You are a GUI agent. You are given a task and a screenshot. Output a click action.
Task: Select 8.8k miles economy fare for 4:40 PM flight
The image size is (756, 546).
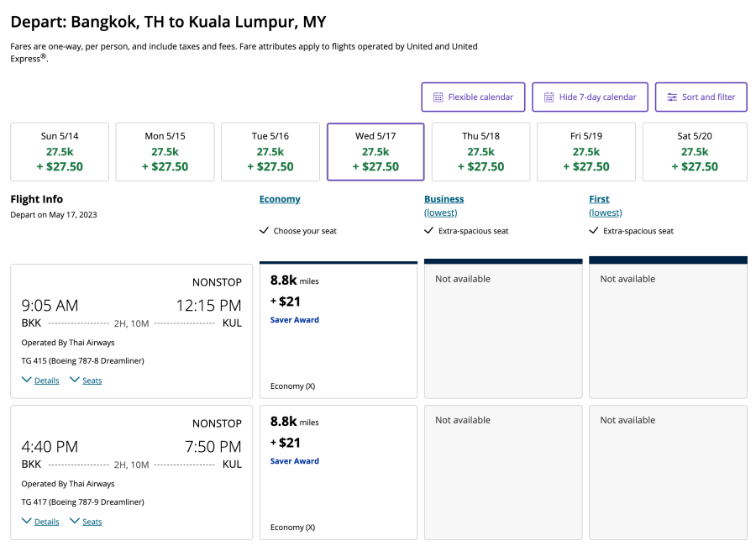pyautogui.click(x=338, y=471)
